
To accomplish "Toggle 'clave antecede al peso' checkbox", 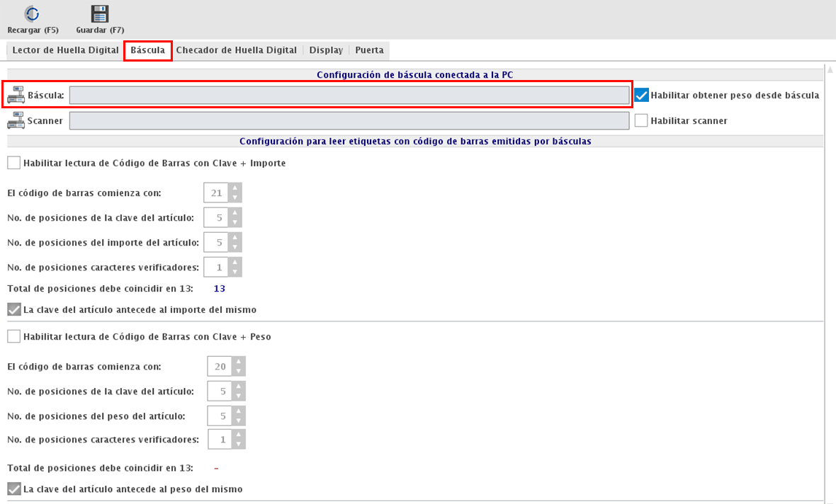I will [x=14, y=489].
